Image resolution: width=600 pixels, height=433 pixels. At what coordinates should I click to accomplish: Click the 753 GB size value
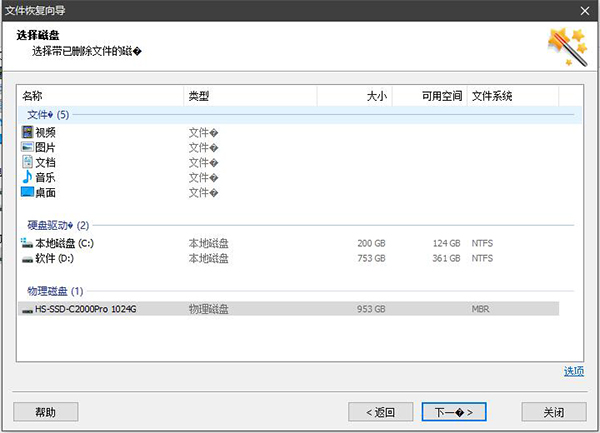point(371,258)
